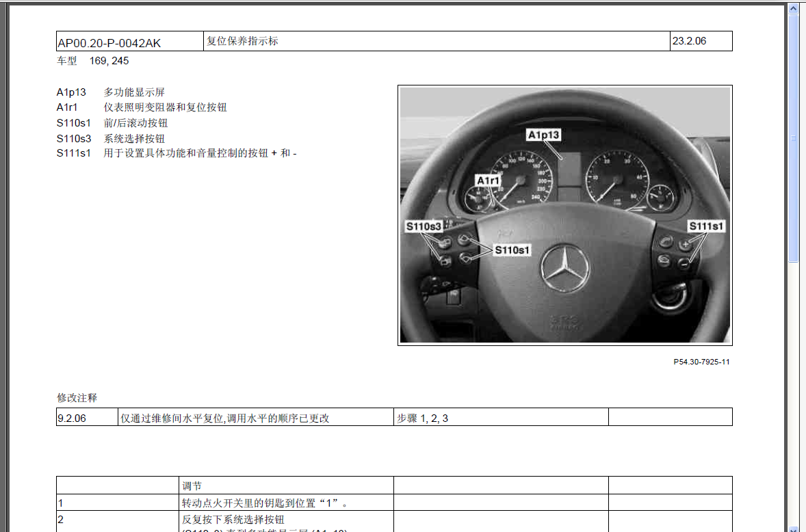Screen dimensions: 806x532
Task: Click legend code S111s1 in the list
Action: click(73, 153)
